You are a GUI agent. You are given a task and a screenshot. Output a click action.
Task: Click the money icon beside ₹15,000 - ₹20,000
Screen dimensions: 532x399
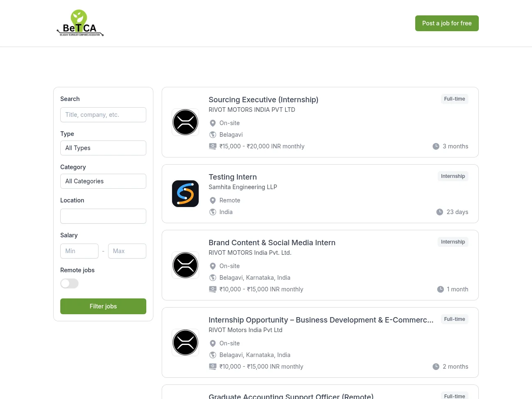[x=213, y=146]
